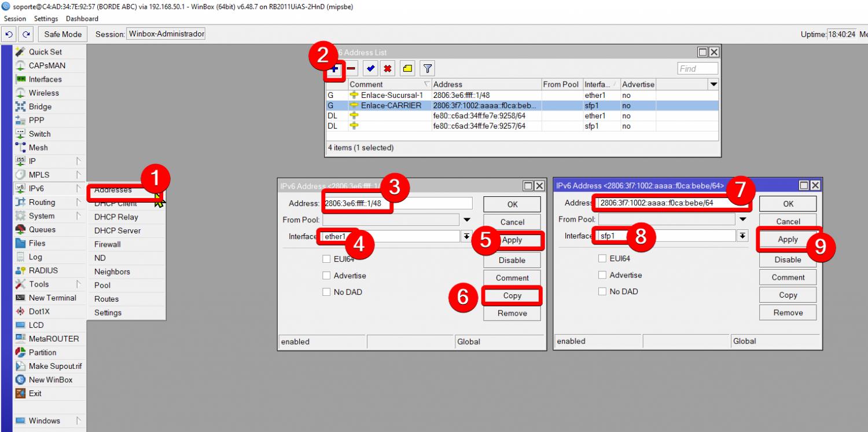Open Interface dropdown showing sfp1
Viewport: 868px width, 432px height.
[742, 236]
